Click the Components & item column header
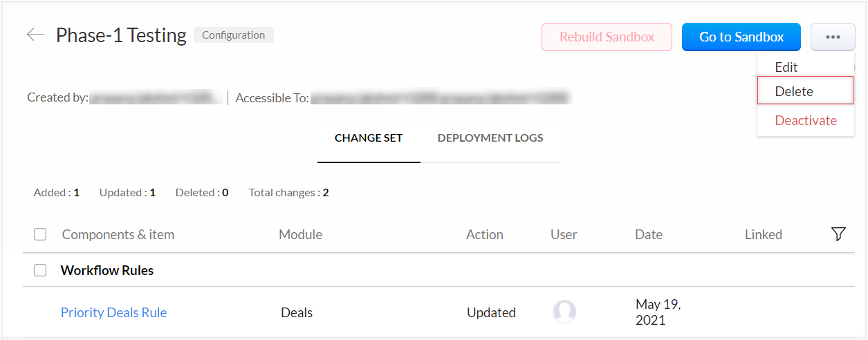The height and width of the screenshot is (340, 868). [118, 234]
